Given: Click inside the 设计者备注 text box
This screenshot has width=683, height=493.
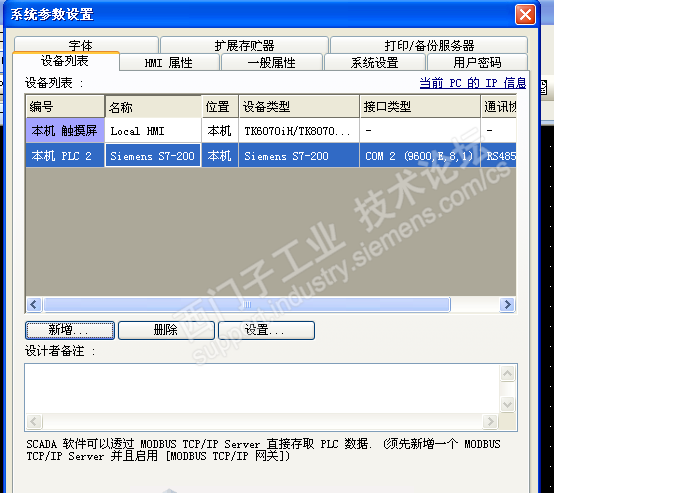Looking at the screenshot, I should pos(262,389).
